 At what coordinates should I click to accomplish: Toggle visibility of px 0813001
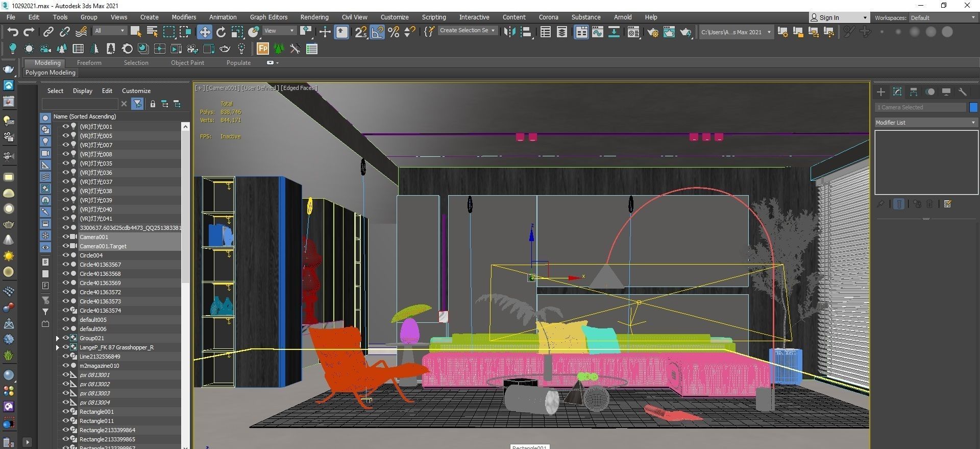pos(65,375)
